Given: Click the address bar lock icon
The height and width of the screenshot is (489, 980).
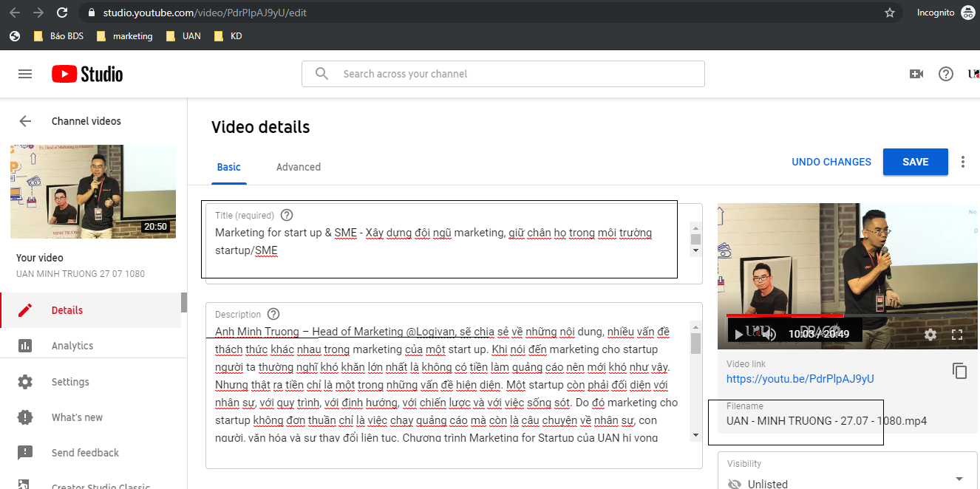Looking at the screenshot, I should (x=92, y=13).
